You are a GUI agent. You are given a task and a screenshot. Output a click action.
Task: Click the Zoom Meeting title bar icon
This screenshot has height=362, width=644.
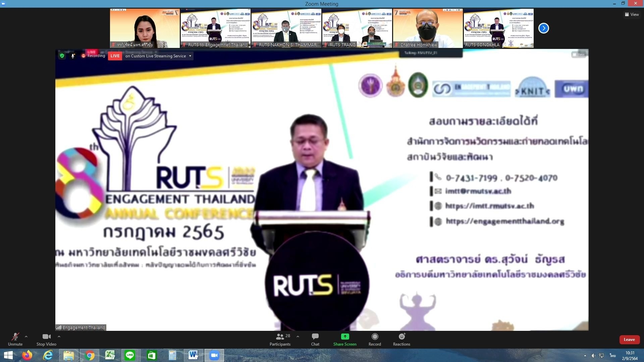(x=3, y=4)
